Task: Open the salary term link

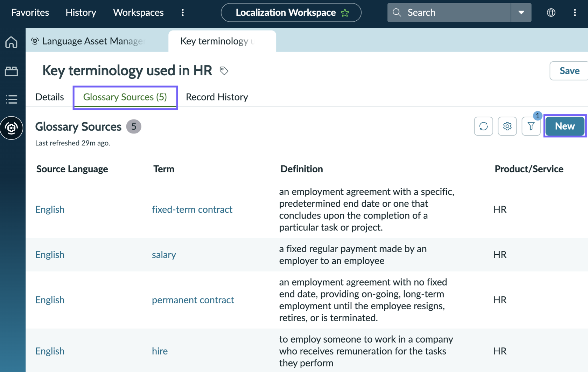Action: coord(164,255)
